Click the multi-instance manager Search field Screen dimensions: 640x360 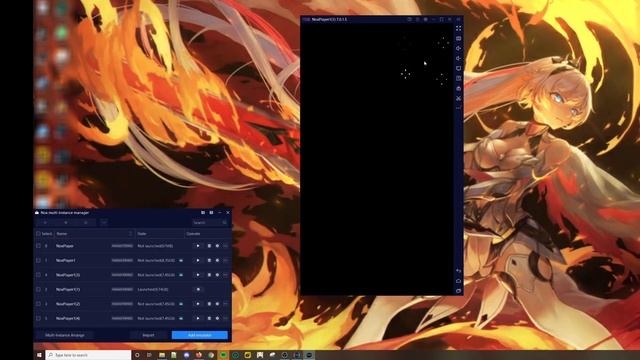[209, 223]
